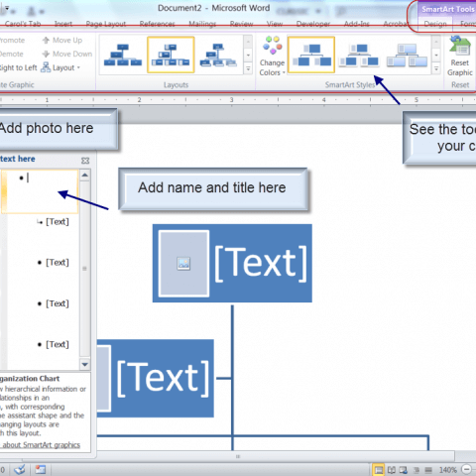Open the View tab
Screen dimensions: 476x476
point(275,24)
